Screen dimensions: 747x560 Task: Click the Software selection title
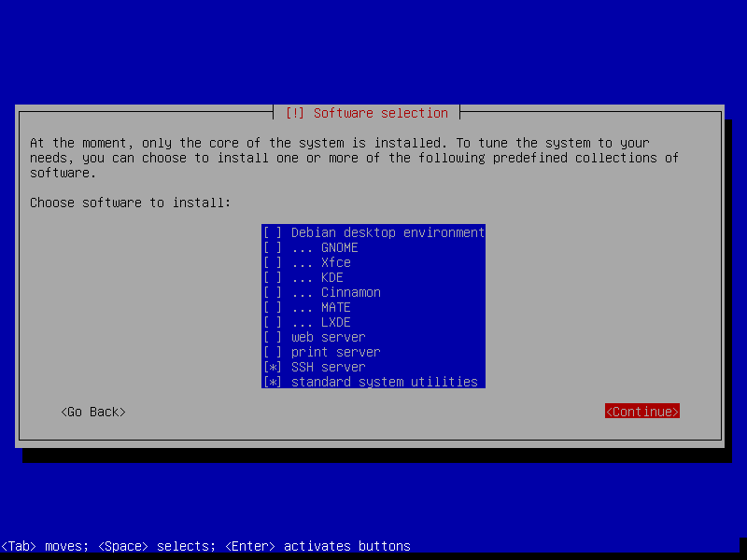pos(368,113)
